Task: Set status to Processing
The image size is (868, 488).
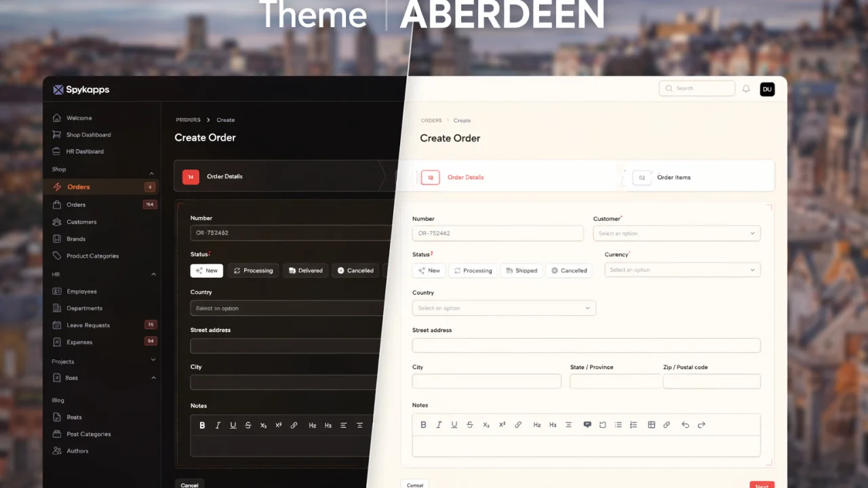Action: pyautogui.click(x=473, y=270)
